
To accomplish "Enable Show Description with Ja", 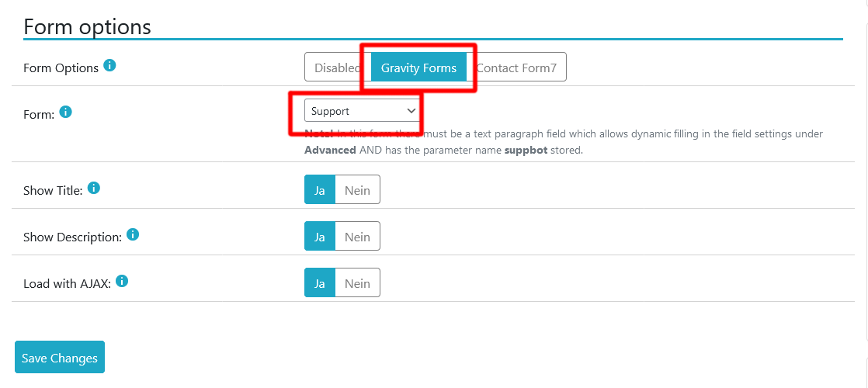I will pos(319,237).
